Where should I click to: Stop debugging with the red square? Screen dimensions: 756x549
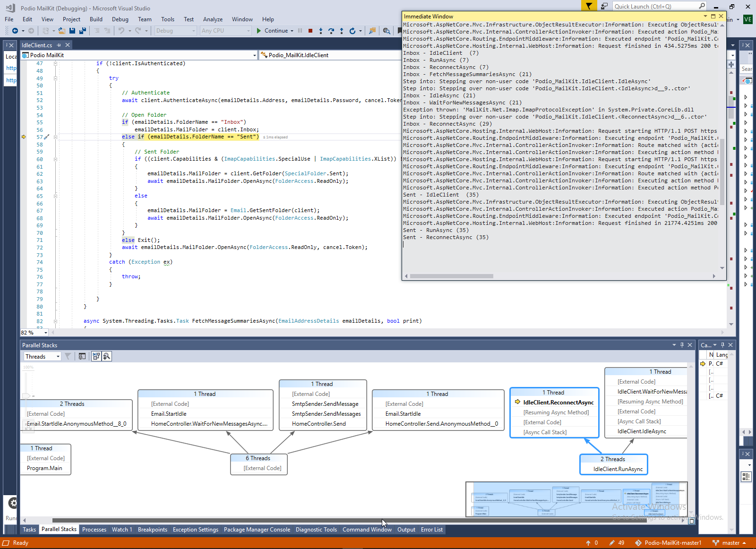point(310,31)
